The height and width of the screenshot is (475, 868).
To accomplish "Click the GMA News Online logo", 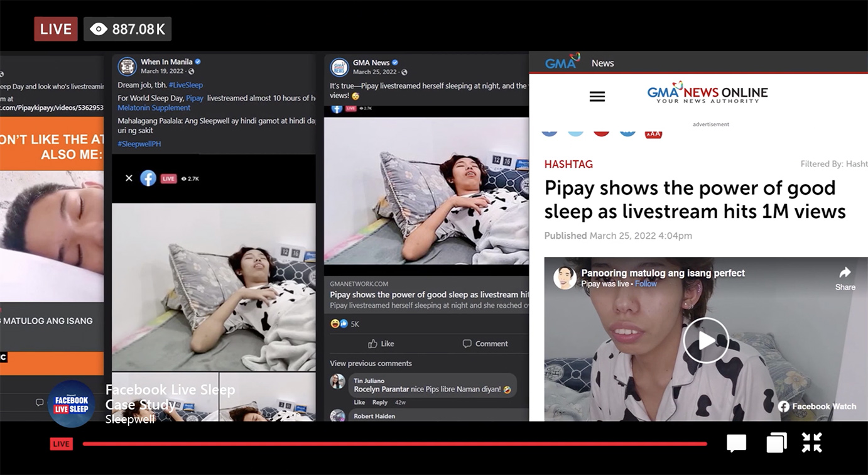I will pyautogui.click(x=708, y=92).
